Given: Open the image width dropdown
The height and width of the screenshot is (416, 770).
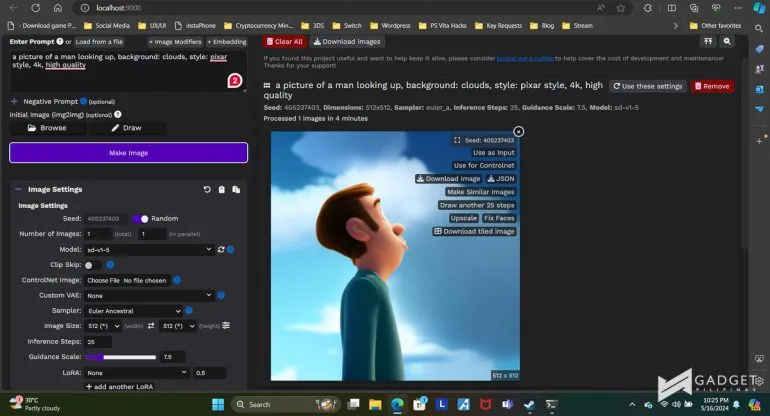Looking at the screenshot, I should [103, 326].
